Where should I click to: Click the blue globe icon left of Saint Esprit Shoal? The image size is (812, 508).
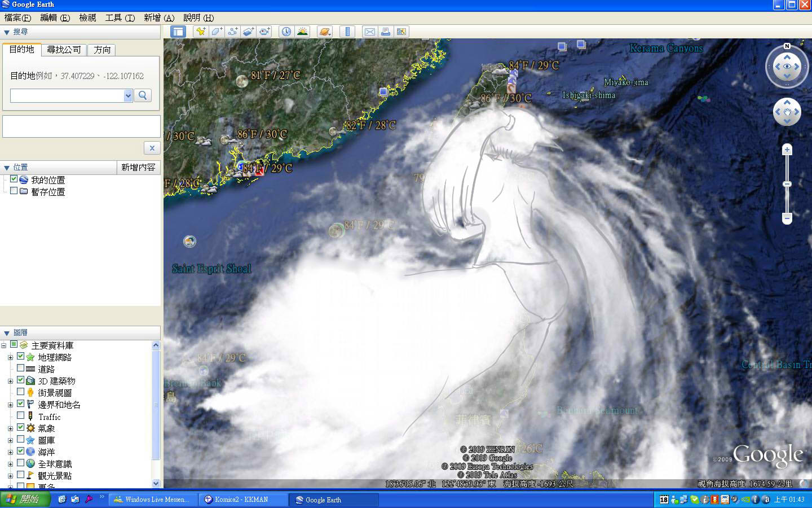[x=189, y=242]
